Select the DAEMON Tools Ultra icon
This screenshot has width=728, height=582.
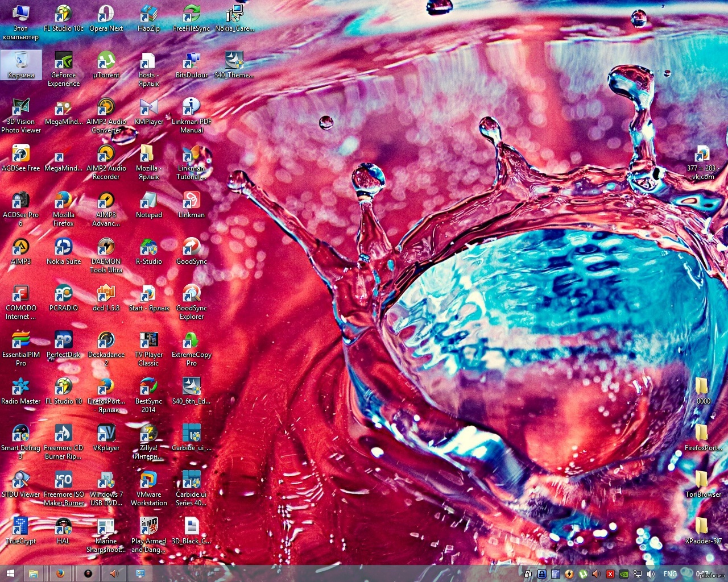(x=106, y=255)
